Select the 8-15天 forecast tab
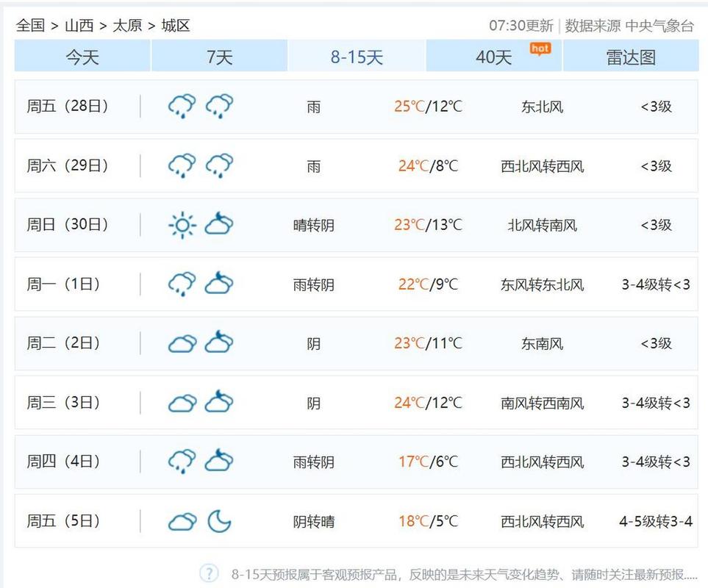 tap(357, 56)
